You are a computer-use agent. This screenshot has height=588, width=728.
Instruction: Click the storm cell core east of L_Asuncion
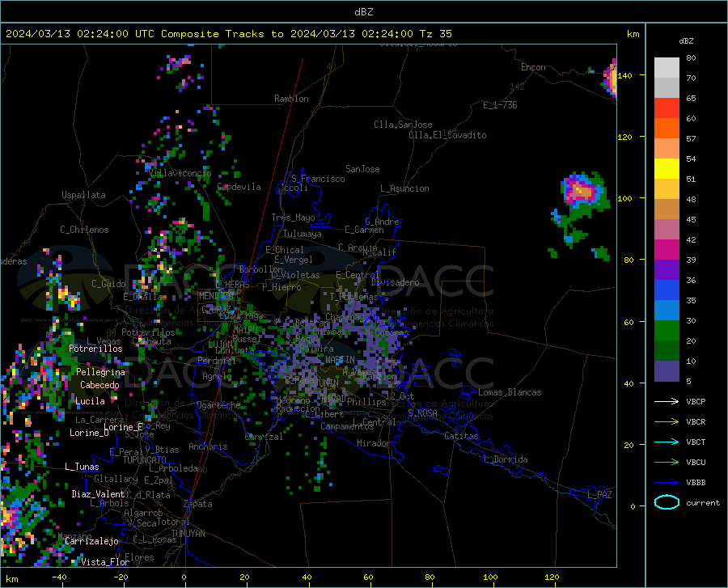pyautogui.click(x=581, y=190)
